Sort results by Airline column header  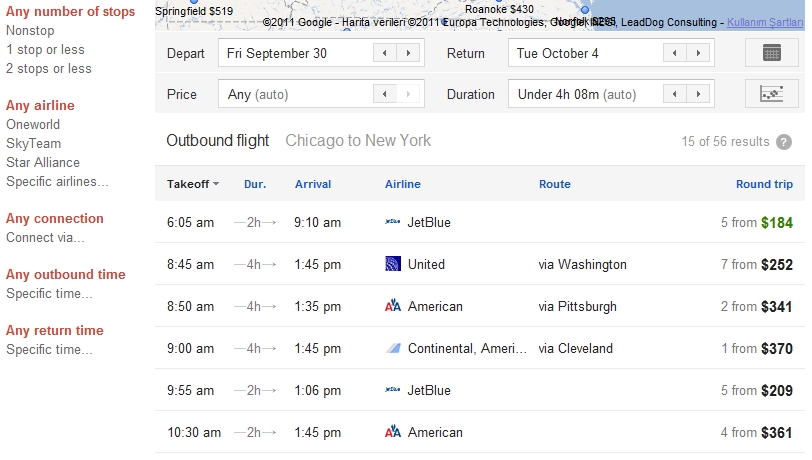coord(402,184)
